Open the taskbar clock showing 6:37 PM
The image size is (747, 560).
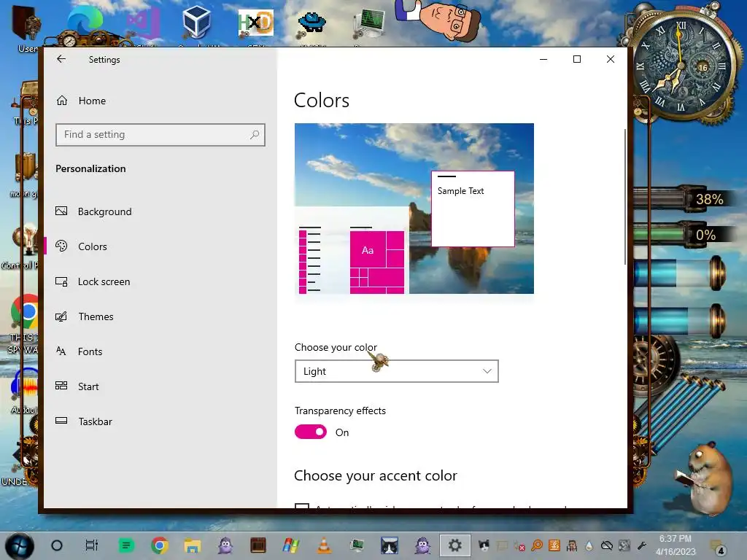[675, 545]
